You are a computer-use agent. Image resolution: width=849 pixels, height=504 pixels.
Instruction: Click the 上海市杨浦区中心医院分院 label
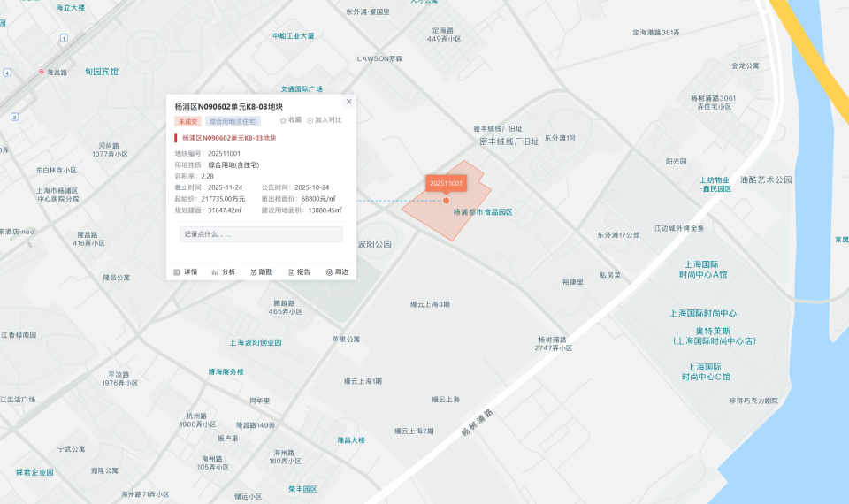[57, 195]
